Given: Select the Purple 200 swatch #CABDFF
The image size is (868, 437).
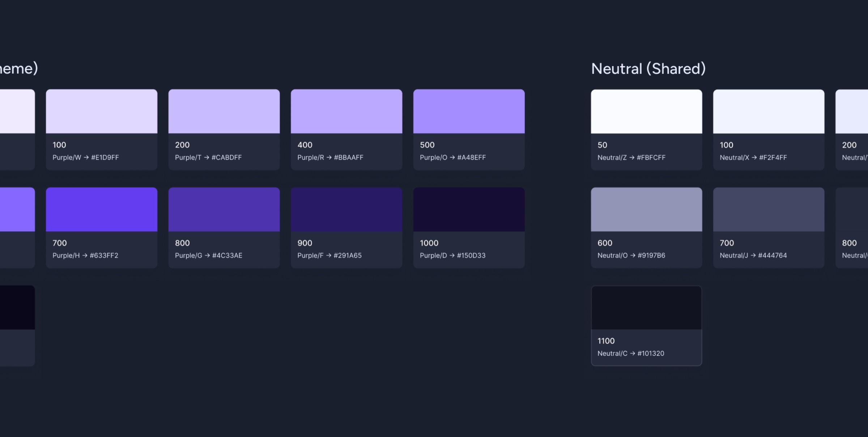Looking at the screenshot, I should click(x=224, y=111).
